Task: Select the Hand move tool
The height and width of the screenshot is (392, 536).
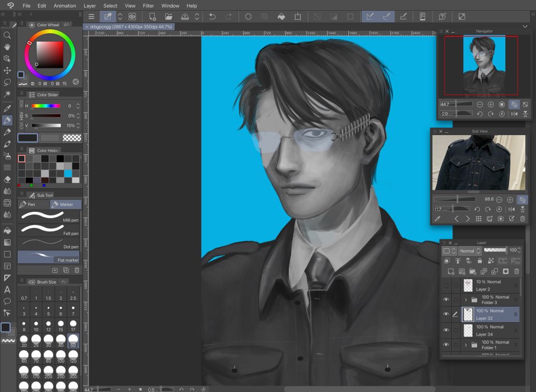Action: (8, 47)
